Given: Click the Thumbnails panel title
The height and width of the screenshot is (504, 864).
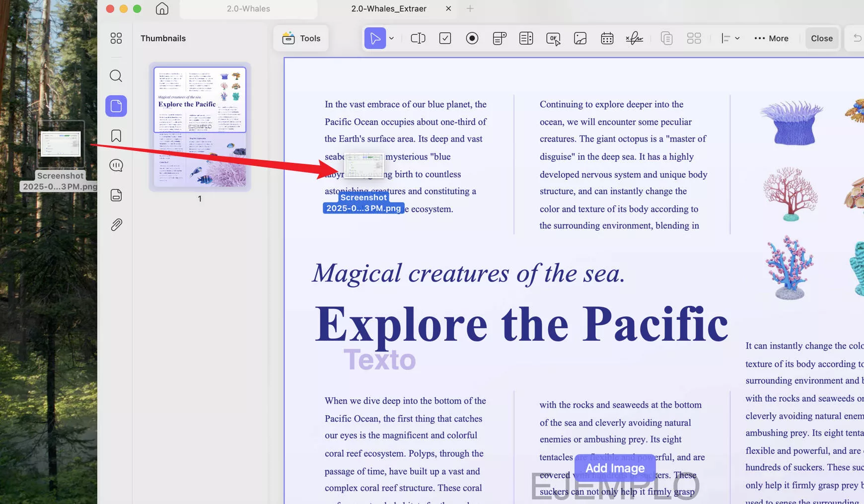Looking at the screenshot, I should pyautogui.click(x=163, y=38).
